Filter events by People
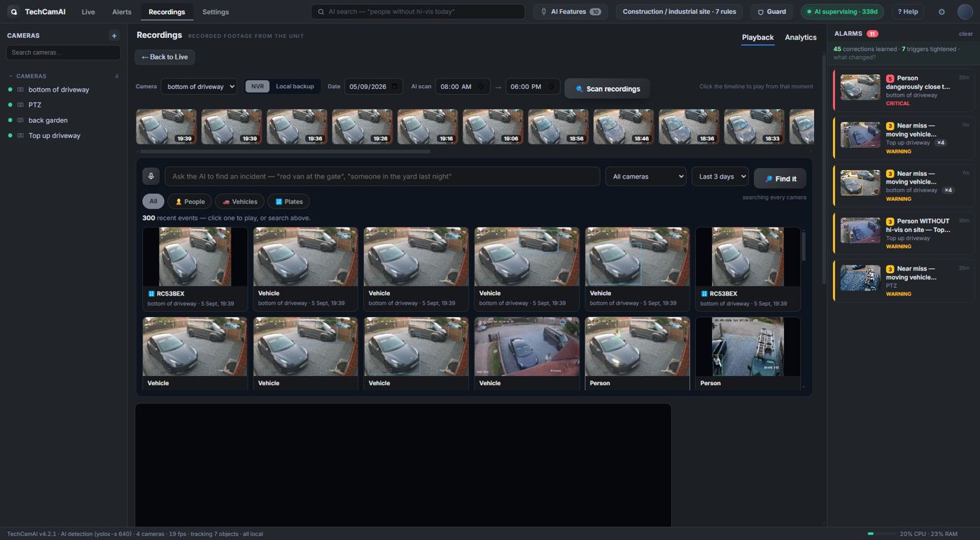Viewport: 980px width, 540px height. pyautogui.click(x=190, y=202)
